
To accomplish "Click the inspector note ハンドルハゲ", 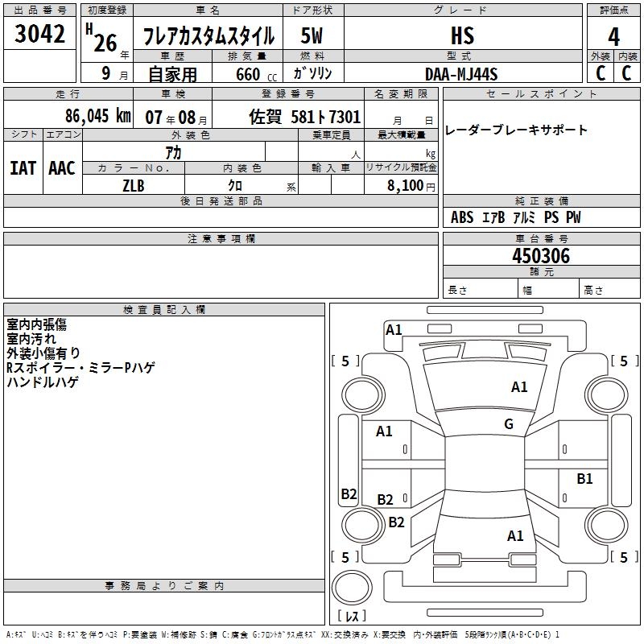I will click(x=43, y=382).
